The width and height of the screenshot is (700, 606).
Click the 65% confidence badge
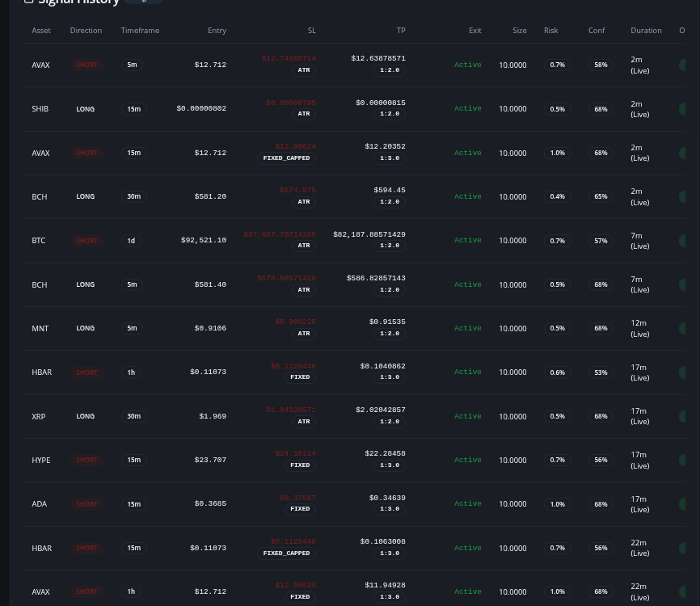[x=601, y=196]
